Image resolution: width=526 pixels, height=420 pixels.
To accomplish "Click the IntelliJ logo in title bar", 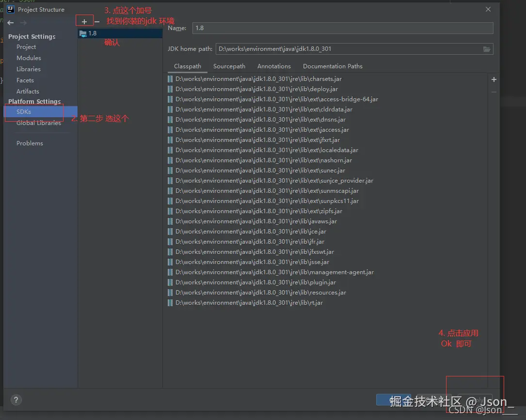I will click(11, 9).
